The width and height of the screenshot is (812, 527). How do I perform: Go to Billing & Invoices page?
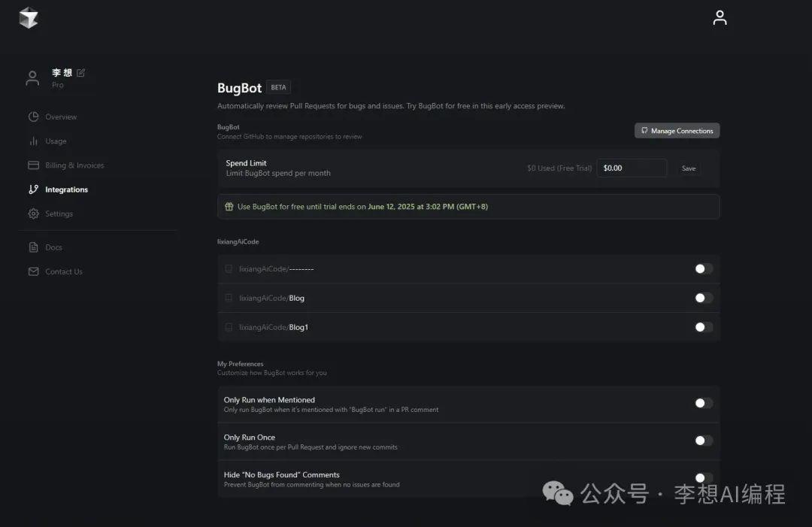coord(74,165)
